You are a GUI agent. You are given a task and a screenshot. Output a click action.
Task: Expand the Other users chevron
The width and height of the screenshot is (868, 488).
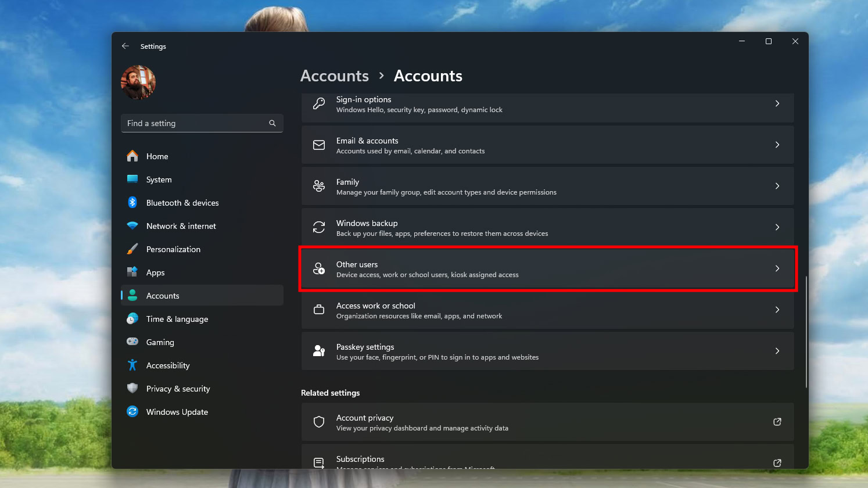tap(777, 268)
